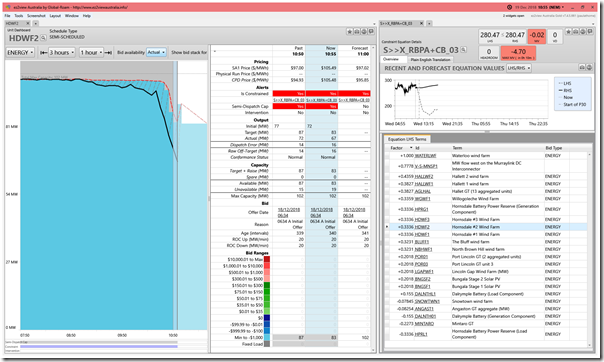Screen dimensions: 604x362
Task: Select dark red $10,000.01 to Max bid swatch
Action: pos(267,259)
